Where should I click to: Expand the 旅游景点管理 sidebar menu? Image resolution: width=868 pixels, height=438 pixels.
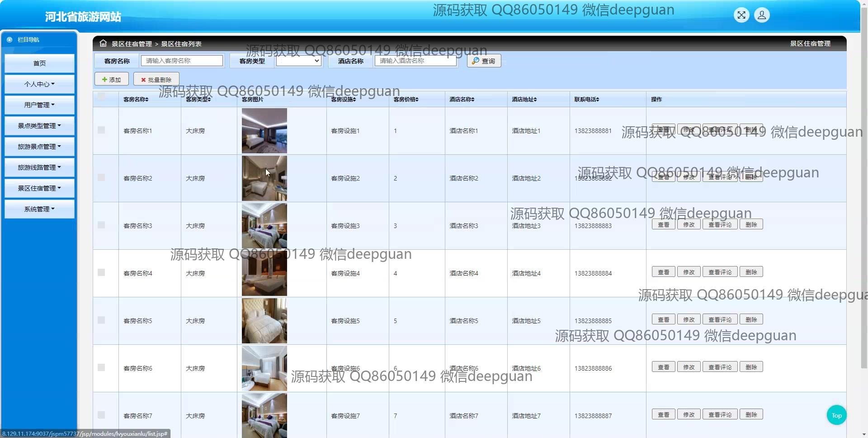(x=39, y=147)
